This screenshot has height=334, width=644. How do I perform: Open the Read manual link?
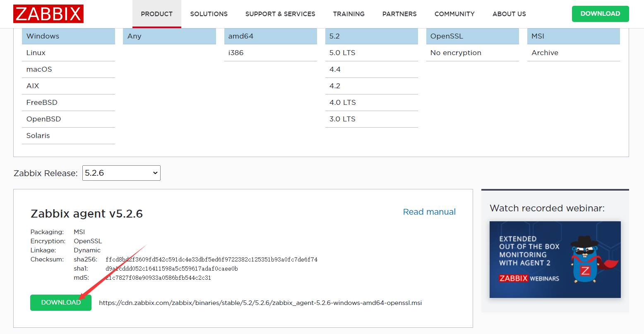429,211
